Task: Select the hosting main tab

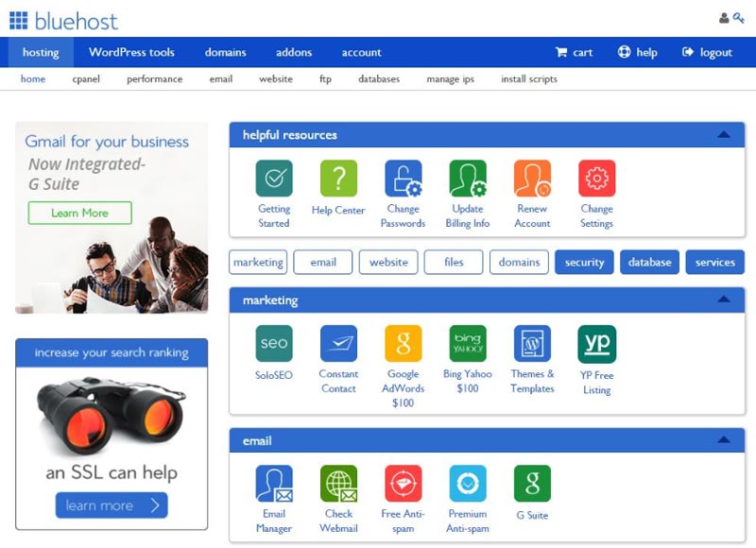Action: click(x=41, y=52)
